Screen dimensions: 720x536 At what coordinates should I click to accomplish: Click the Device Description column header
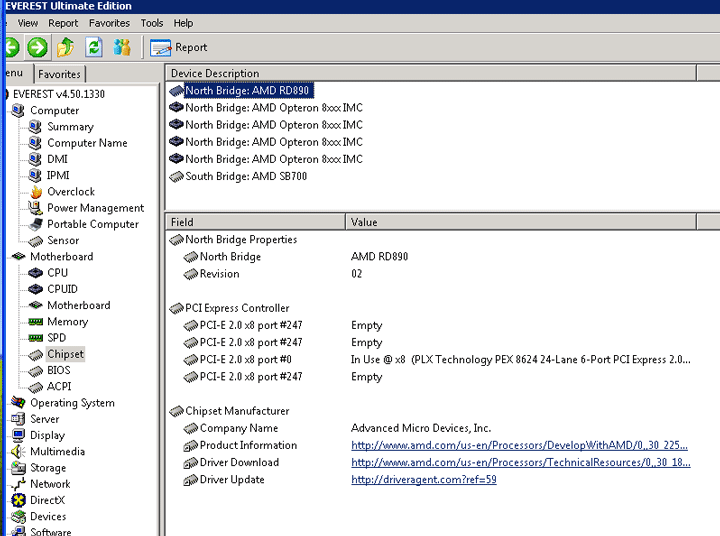tap(431, 73)
